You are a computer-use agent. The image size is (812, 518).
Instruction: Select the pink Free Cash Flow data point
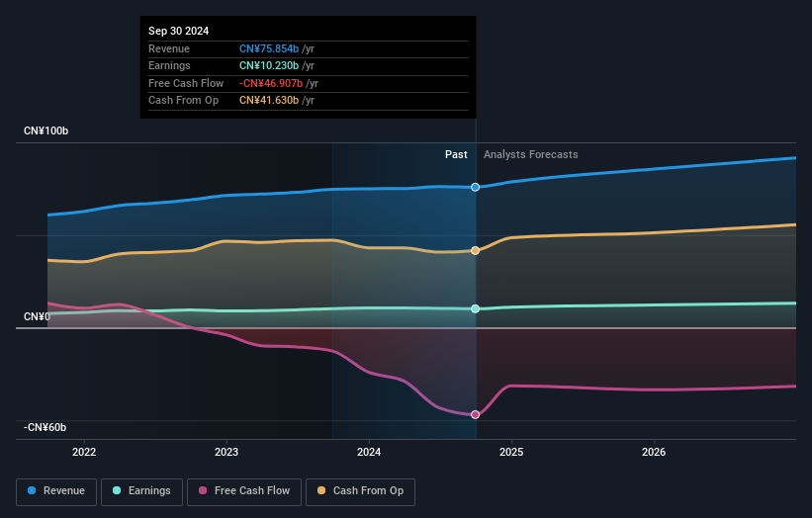tap(475, 414)
